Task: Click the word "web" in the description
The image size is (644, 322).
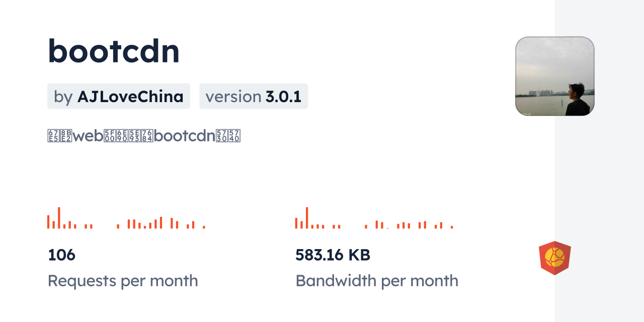Action: click(88, 136)
